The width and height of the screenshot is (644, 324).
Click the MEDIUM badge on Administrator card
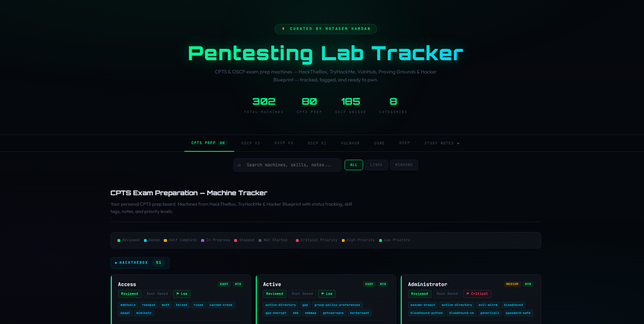click(512, 284)
